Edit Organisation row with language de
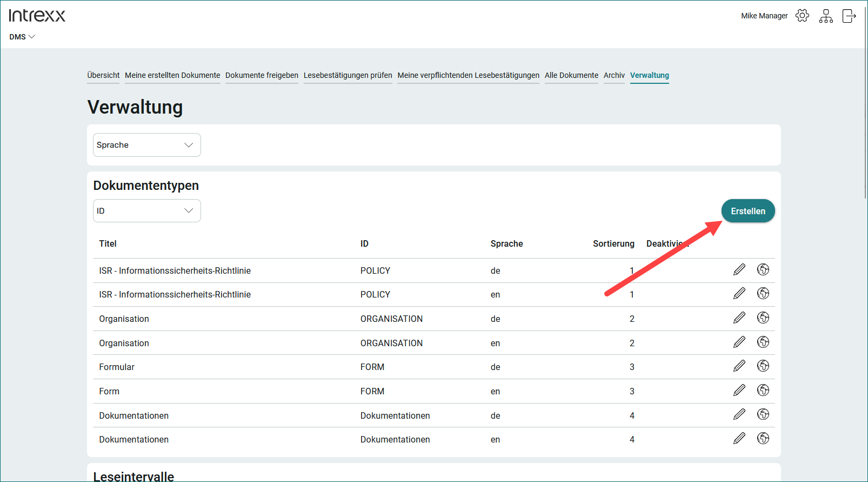868x482 pixels. coord(739,318)
